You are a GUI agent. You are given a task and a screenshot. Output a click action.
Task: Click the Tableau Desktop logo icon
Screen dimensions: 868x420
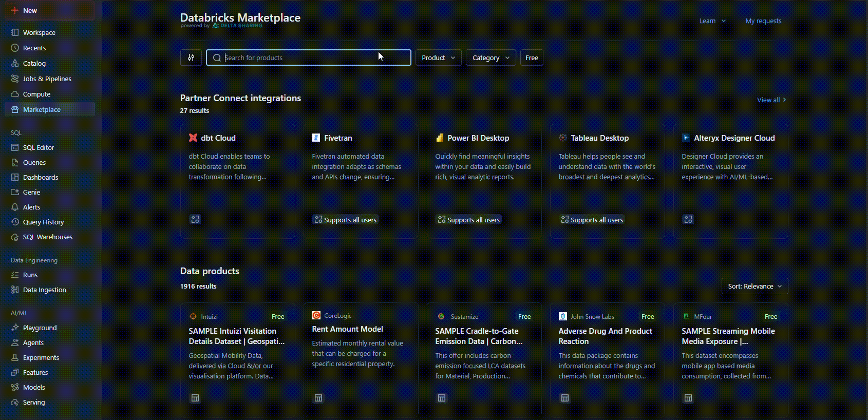(563, 138)
